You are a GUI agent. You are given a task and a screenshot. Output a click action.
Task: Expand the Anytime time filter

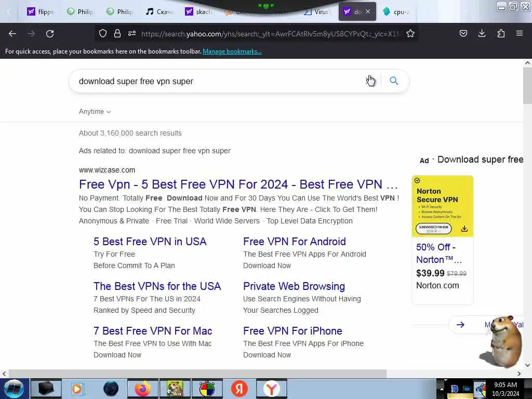(95, 112)
